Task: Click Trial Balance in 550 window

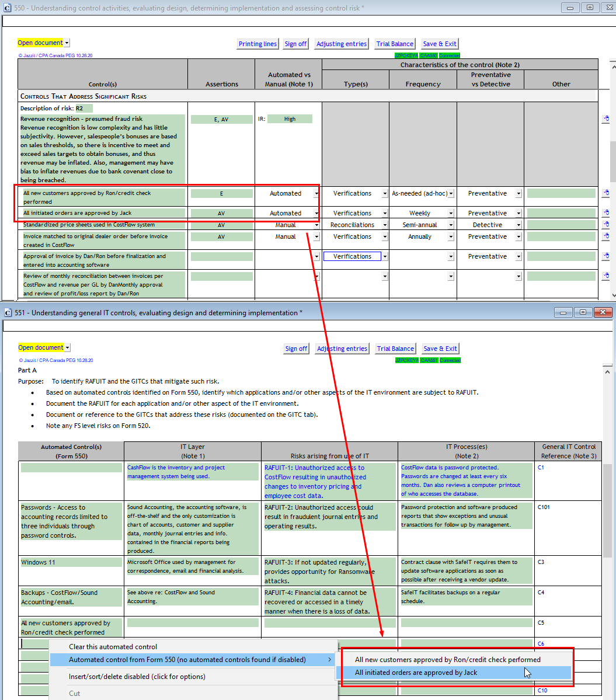Action: 395,44
